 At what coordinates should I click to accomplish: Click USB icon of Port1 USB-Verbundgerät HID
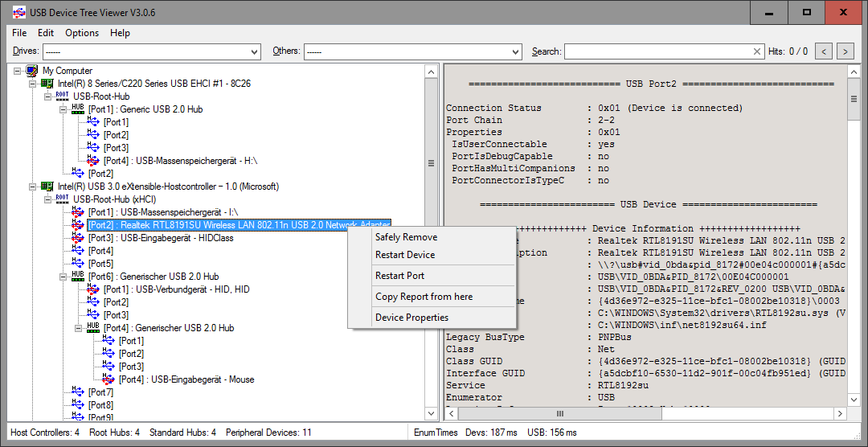point(93,289)
